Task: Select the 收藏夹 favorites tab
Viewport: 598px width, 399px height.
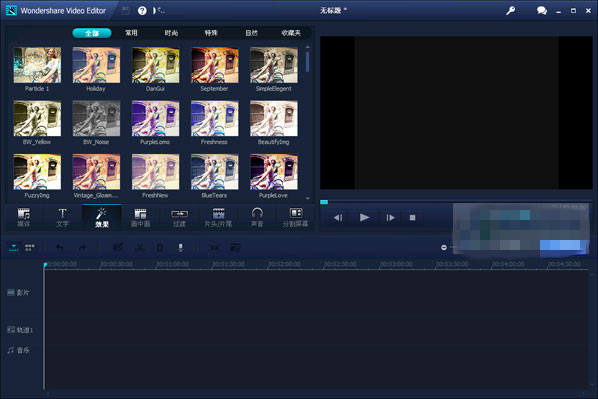Action: (291, 33)
